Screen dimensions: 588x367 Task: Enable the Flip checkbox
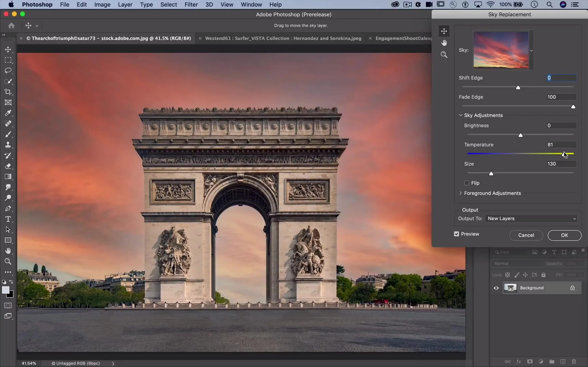[x=466, y=183]
